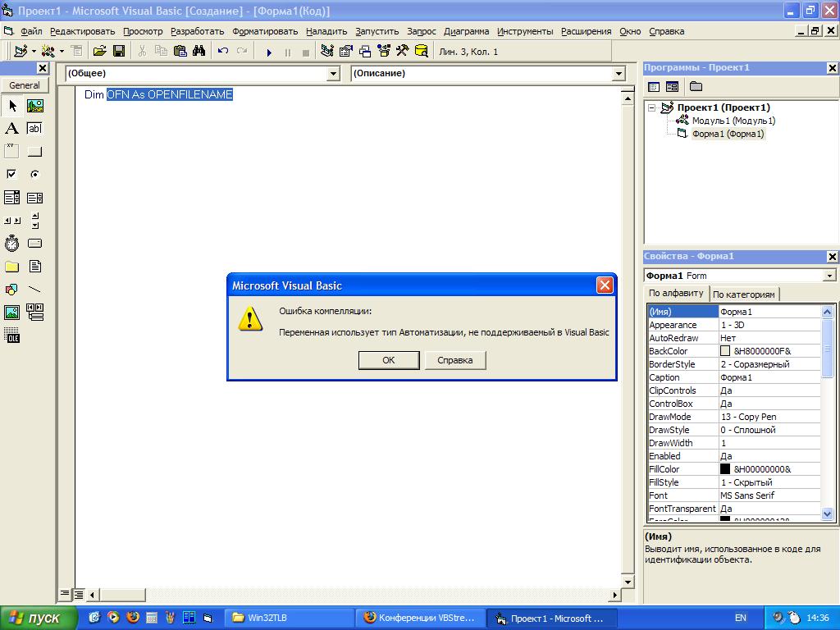Select the ComboBox control tool

click(12, 198)
